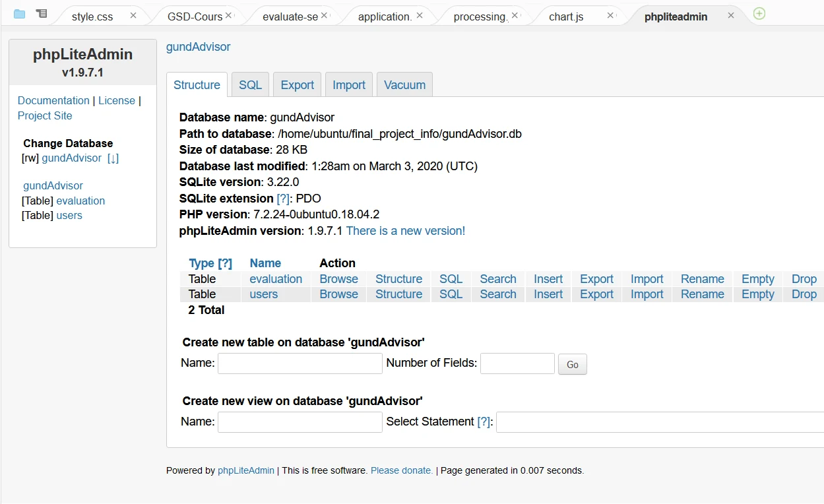This screenshot has width=824, height=504.
Task: Search the users table
Action: click(x=498, y=294)
